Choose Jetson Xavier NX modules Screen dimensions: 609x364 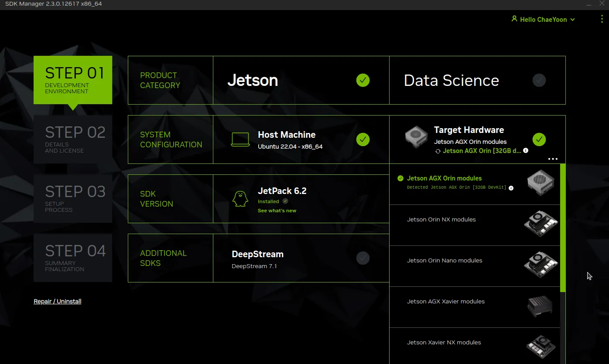pyautogui.click(x=475, y=346)
